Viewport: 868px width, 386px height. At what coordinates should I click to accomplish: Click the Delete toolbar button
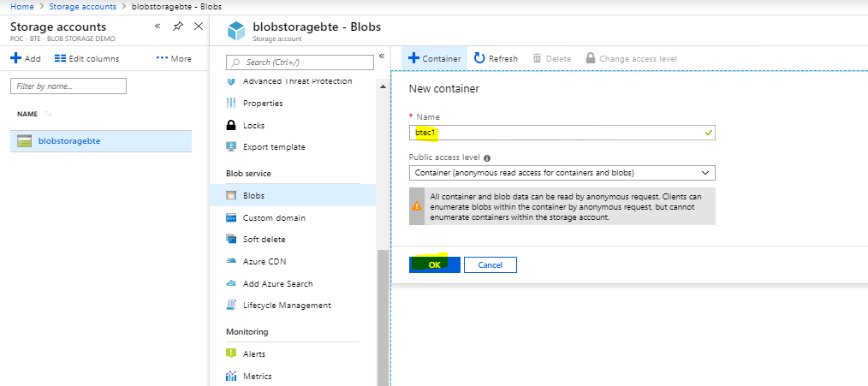[552, 58]
